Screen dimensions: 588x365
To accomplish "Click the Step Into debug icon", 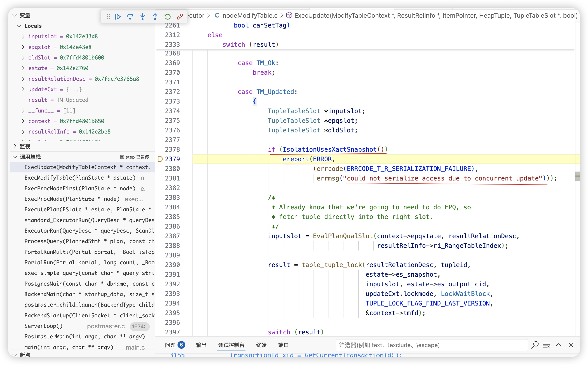I will coord(143,17).
